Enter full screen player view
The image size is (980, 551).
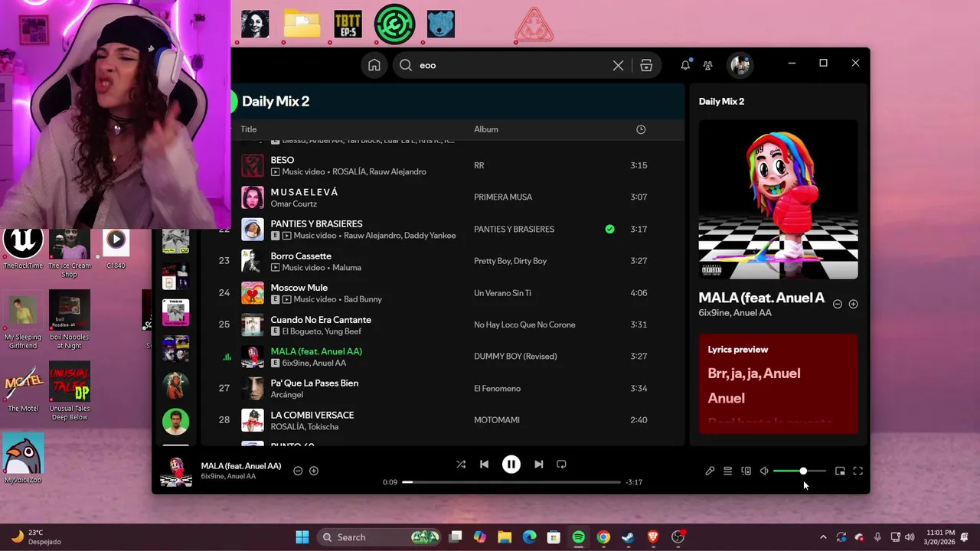[x=857, y=471]
